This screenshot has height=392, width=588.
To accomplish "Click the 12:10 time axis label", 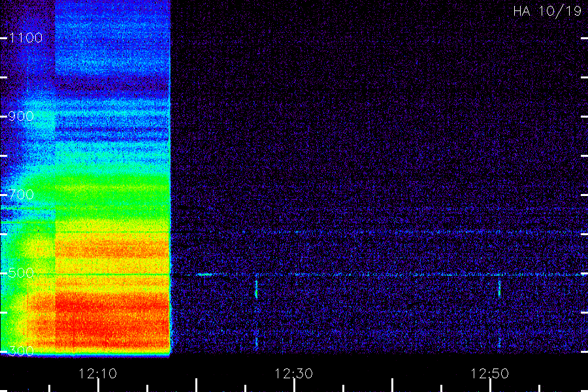I will click(x=97, y=374).
